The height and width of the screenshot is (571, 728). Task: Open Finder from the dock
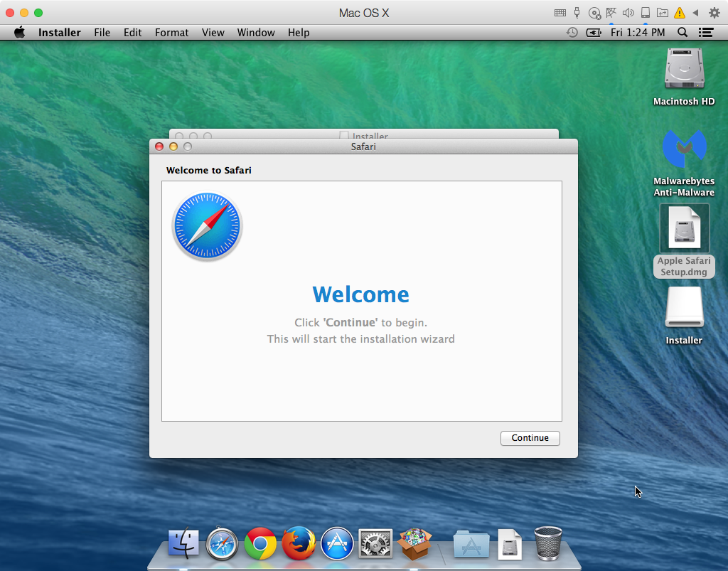(184, 545)
